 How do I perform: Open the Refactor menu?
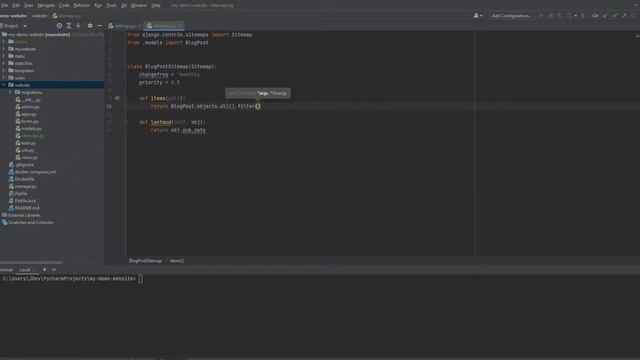coord(81,6)
